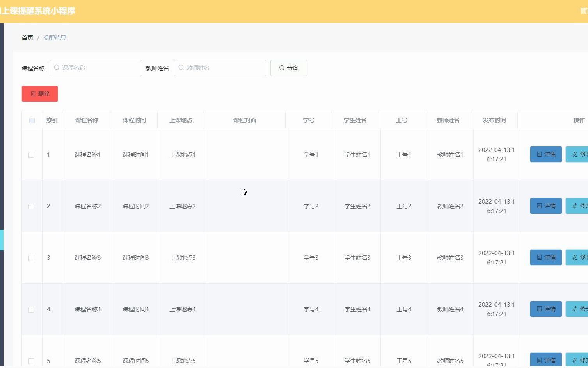Click the cell 学号4
Image resolution: width=588 pixels, height=368 pixels.
[311, 309]
